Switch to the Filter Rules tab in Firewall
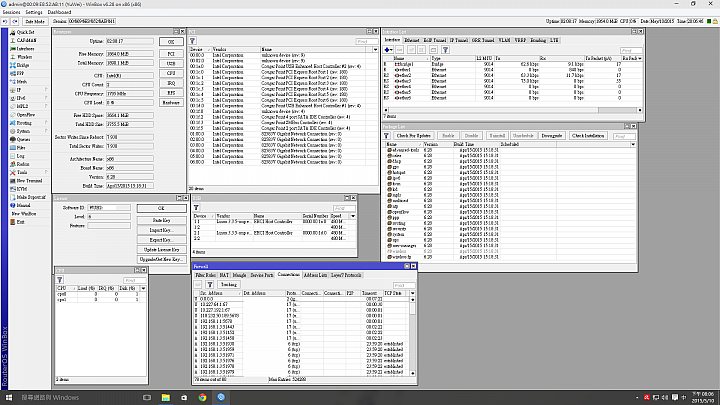The height and width of the screenshot is (405, 720). pyautogui.click(x=205, y=275)
